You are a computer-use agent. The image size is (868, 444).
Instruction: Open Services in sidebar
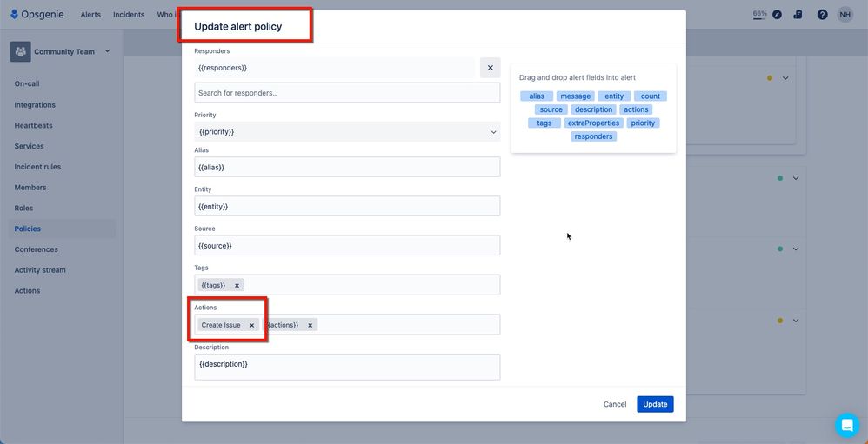coord(29,147)
